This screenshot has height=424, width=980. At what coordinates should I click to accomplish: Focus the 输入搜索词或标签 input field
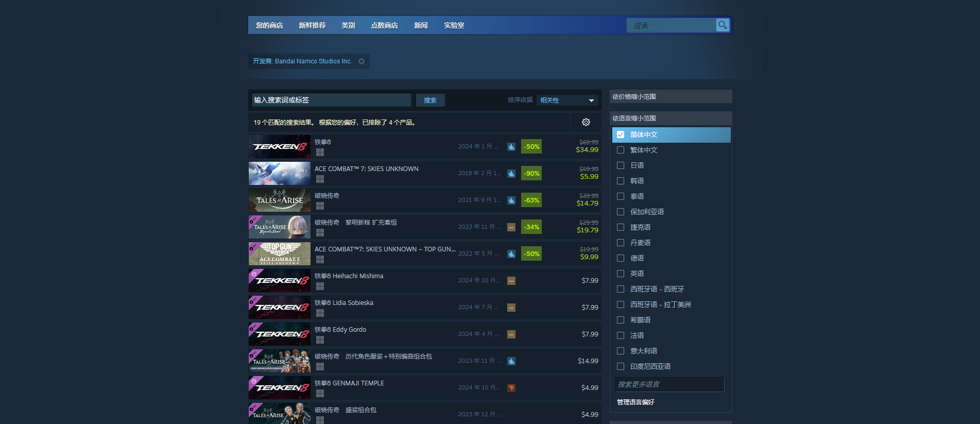(x=332, y=100)
